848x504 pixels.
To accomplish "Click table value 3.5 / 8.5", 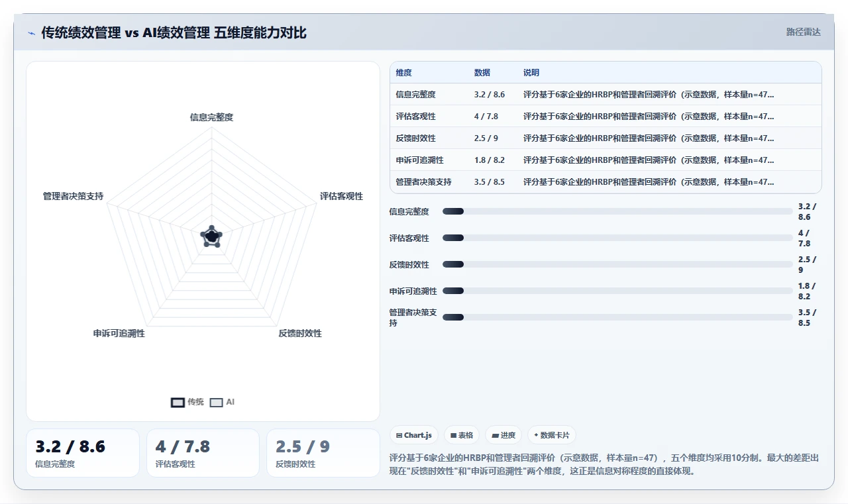I will [490, 182].
